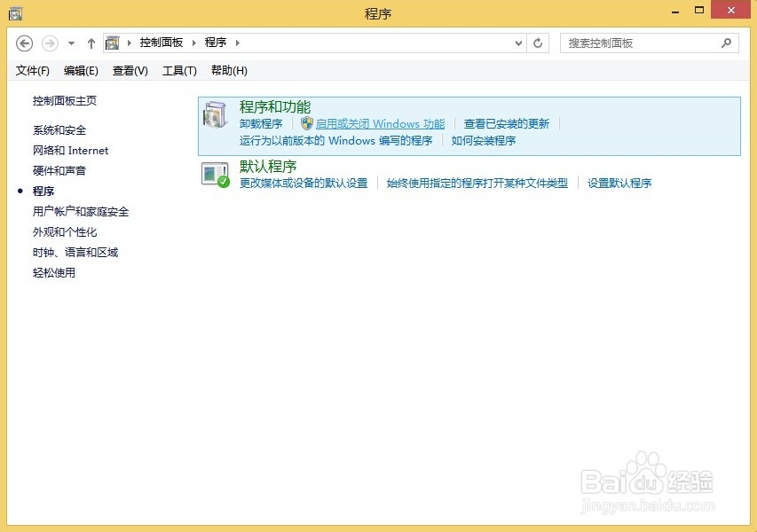
Task: Open the 工具(T) menu
Action: point(178,70)
